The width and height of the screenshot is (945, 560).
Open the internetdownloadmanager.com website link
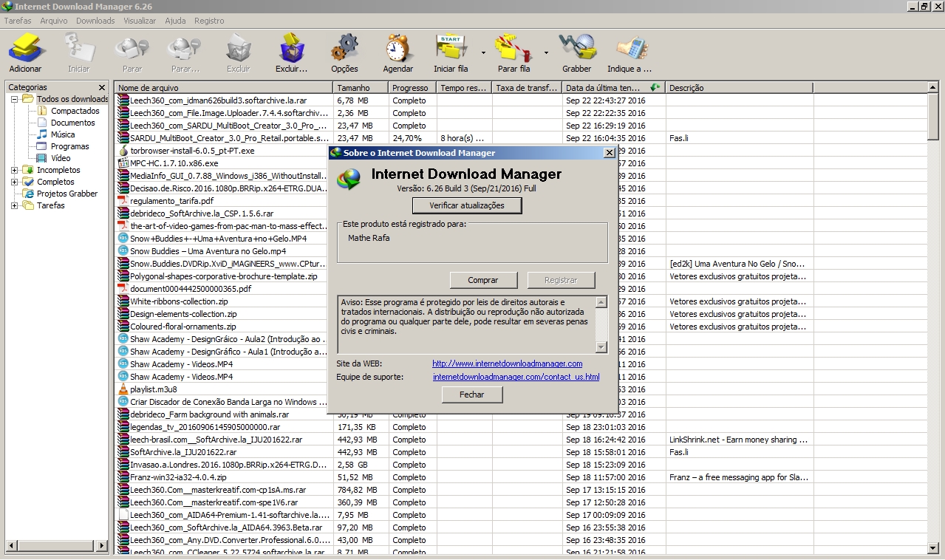[507, 363]
